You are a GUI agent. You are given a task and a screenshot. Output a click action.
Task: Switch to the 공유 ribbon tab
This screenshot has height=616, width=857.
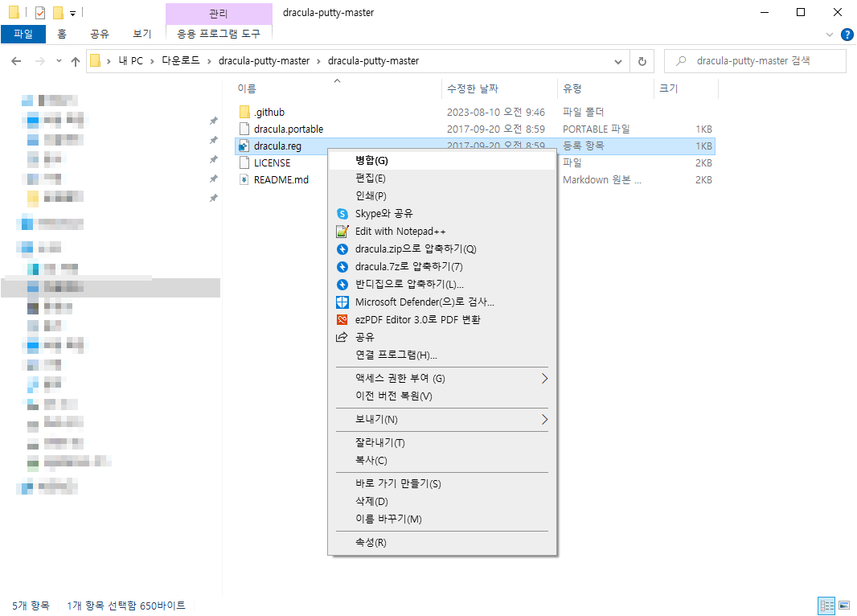(x=100, y=34)
